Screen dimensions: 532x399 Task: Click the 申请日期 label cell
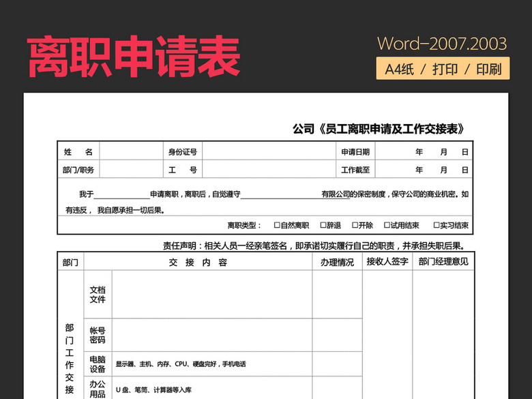point(355,151)
